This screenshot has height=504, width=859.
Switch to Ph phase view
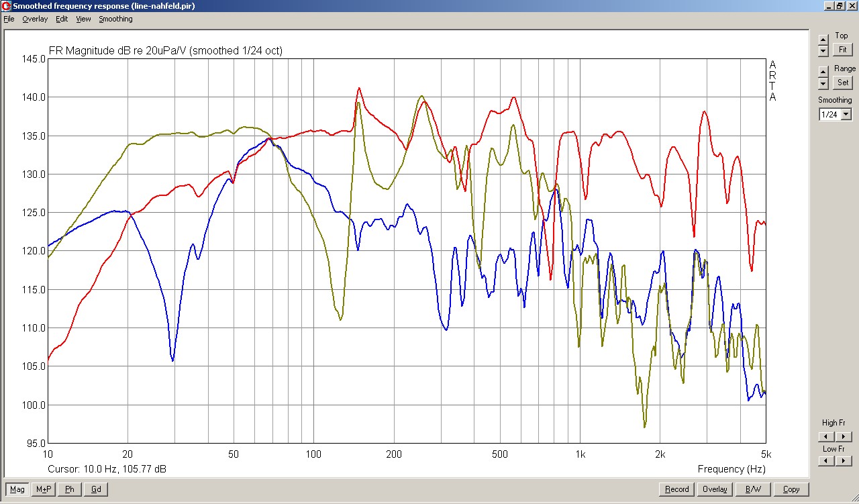pos(70,489)
